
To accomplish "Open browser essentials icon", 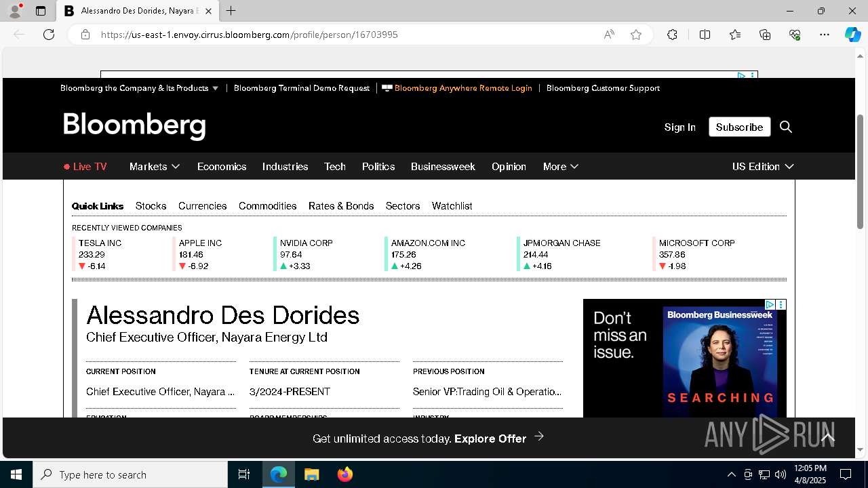I will [795, 35].
